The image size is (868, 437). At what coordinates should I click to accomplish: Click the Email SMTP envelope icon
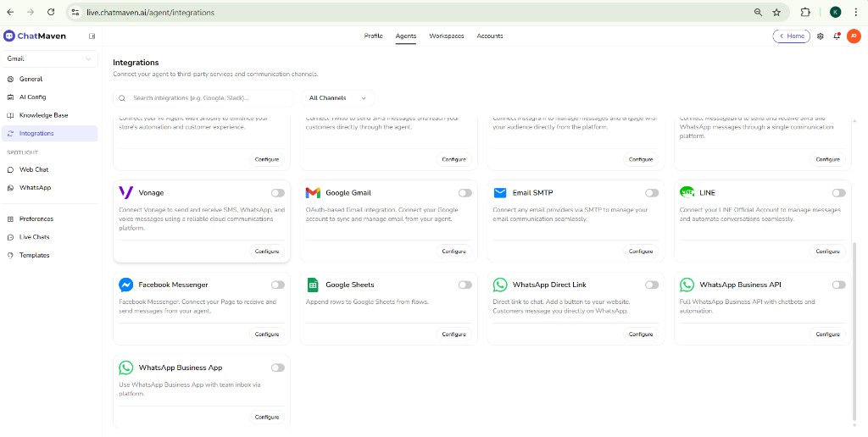(x=500, y=192)
